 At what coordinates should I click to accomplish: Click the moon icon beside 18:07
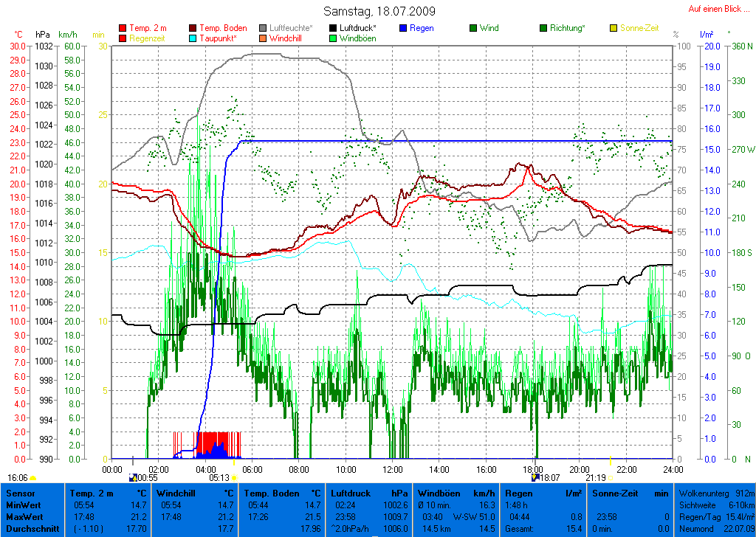click(x=535, y=477)
